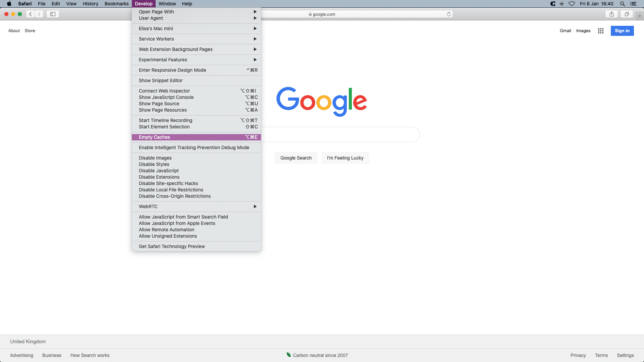
Task: Open the Bookmarks menu
Action: point(116,4)
